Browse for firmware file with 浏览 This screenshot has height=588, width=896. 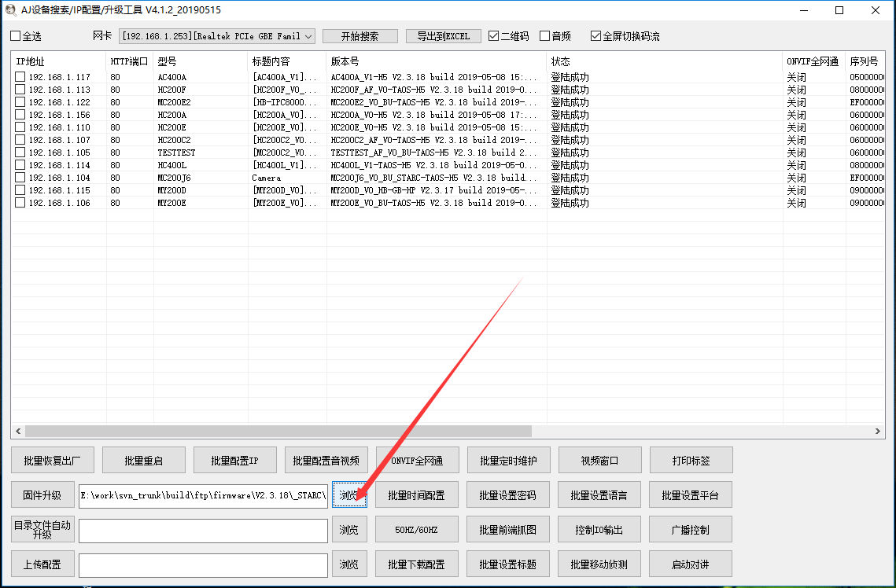tap(349, 494)
